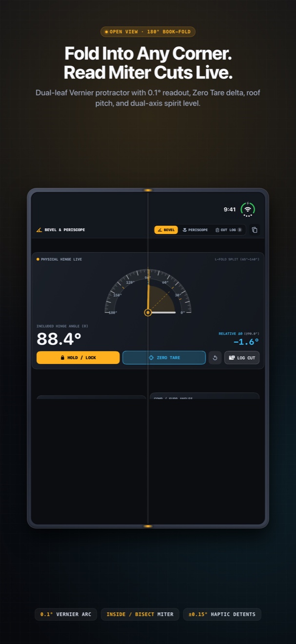Click the 90° mark on protractor arc
Viewport: 296px width, 644px height.
coord(148,278)
